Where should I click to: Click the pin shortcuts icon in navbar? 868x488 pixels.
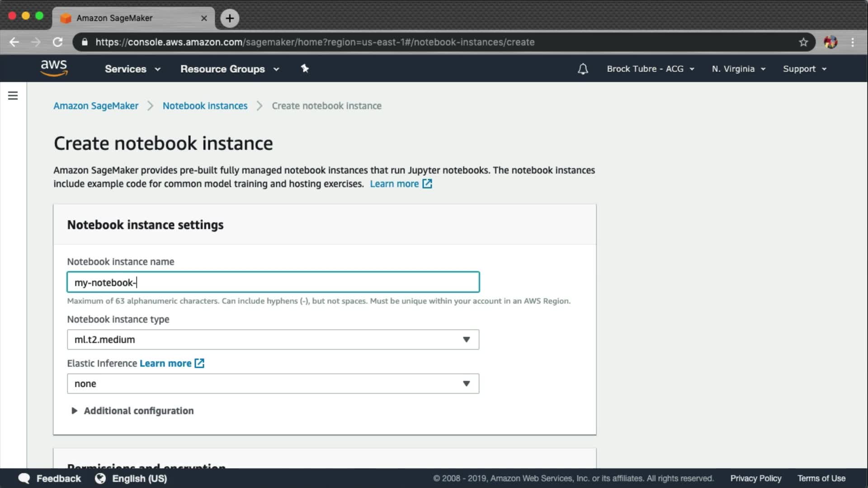(x=305, y=69)
